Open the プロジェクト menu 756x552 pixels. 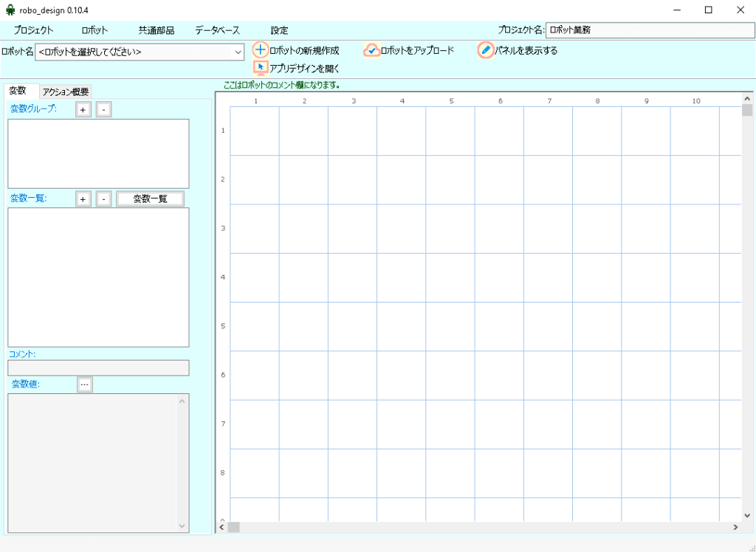pos(33,30)
